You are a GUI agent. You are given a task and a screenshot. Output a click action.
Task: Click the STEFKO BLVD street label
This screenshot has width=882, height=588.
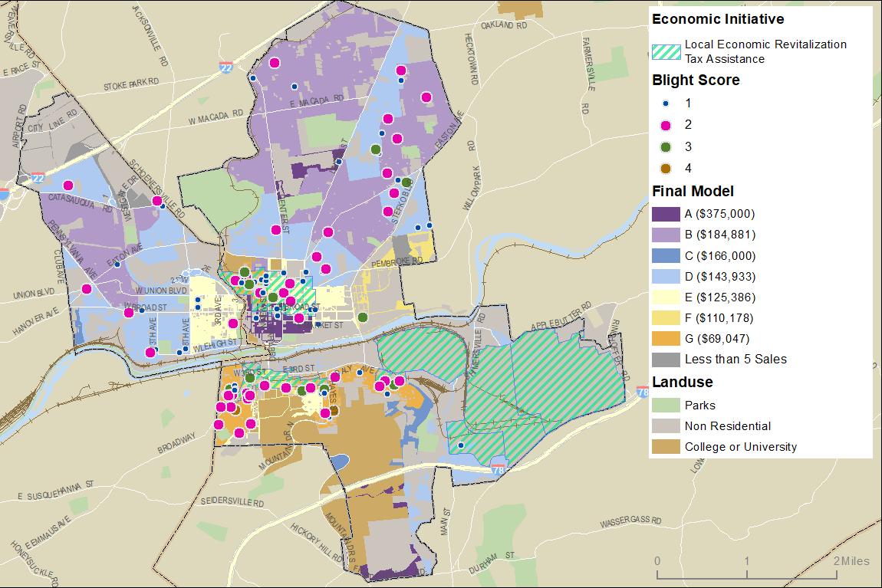coord(402,201)
